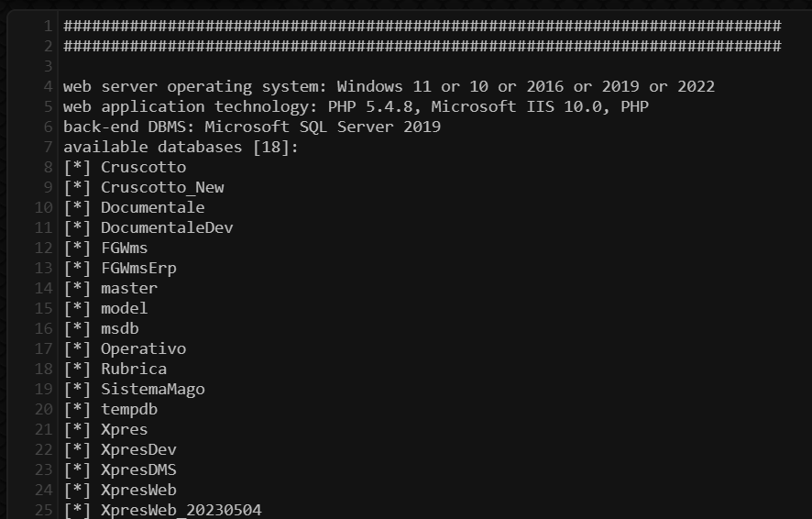The width and height of the screenshot is (812, 519).
Task: Place cursor on 'master' database name
Action: pyautogui.click(x=129, y=288)
